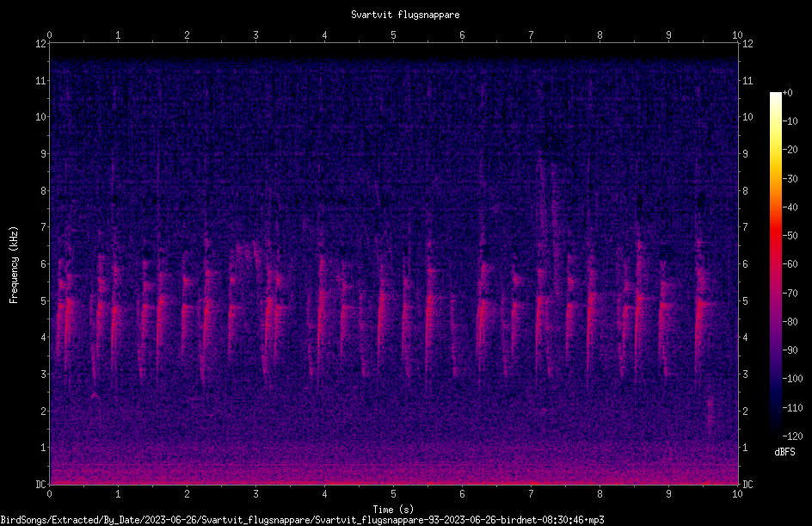812x526 pixels.
Task: Click the 'Frequency (kHz)' axis label
Action: (14, 264)
